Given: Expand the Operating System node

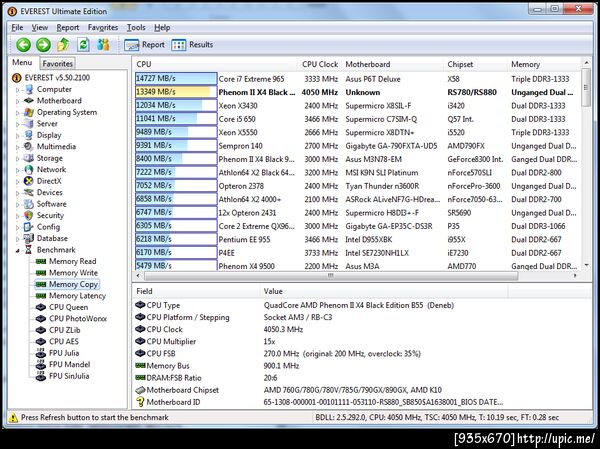Looking at the screenshot, I should [x=17, y=113].
